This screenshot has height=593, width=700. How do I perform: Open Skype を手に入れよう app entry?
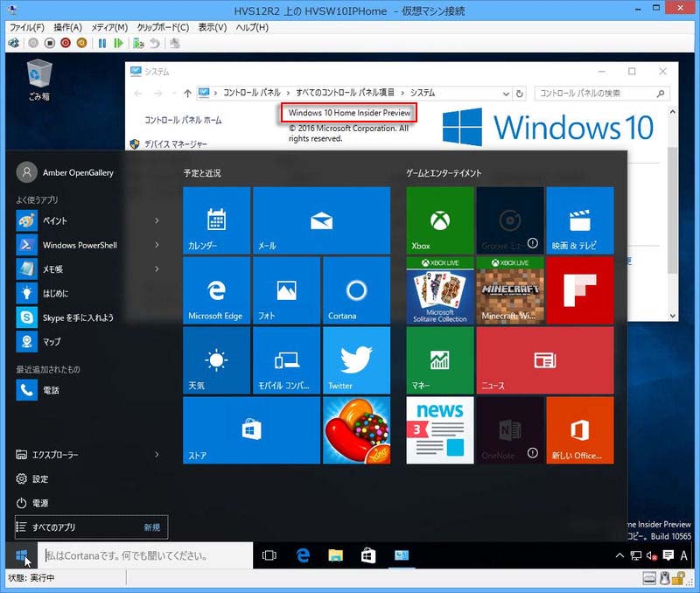65,317
